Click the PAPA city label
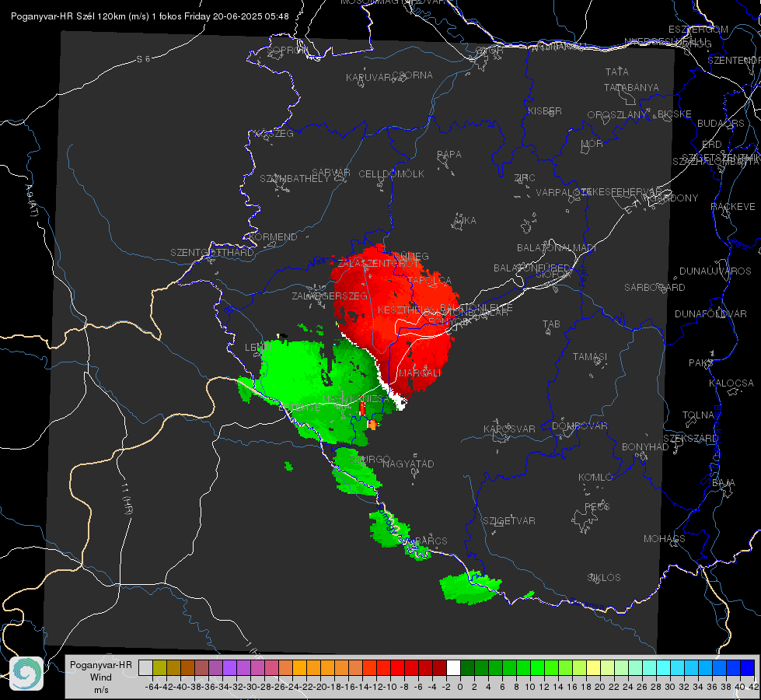761x700 pixels. [x=449, y=154]
